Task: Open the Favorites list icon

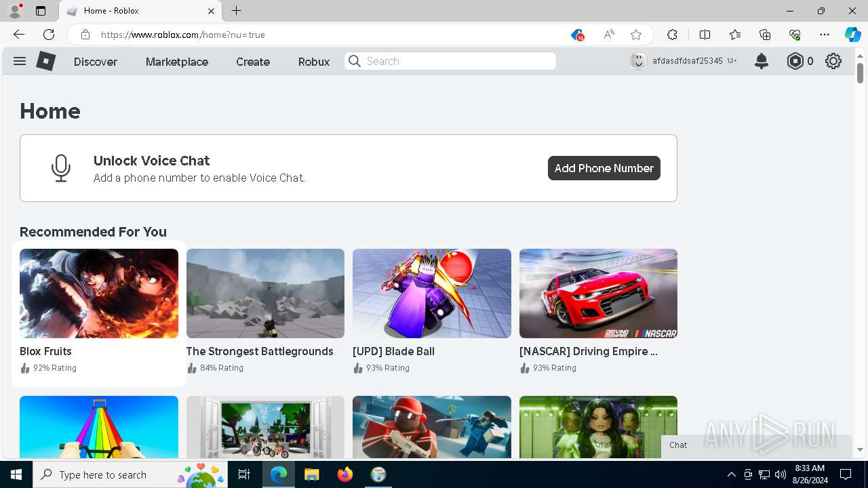Action: [735, 35]
